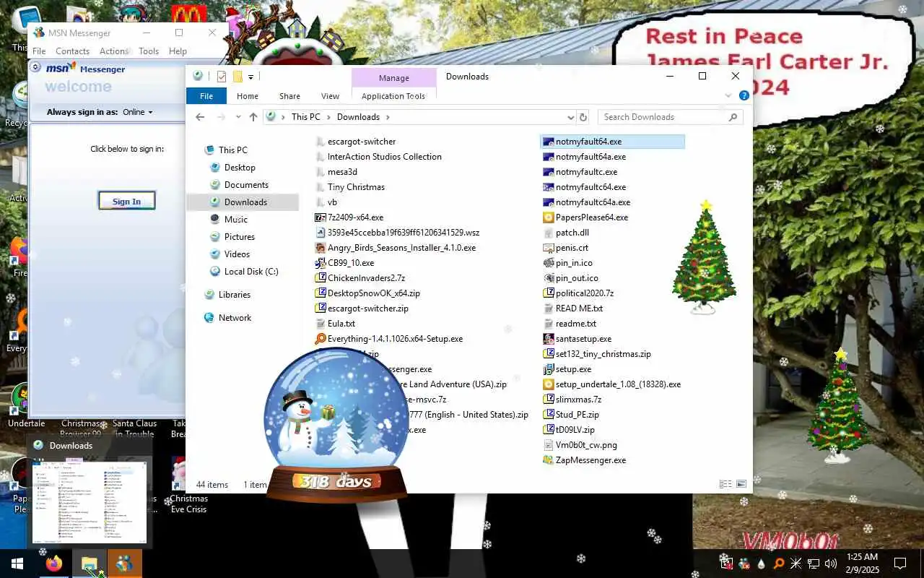Select the Tiny Christmas folder
Screen dimensions: 924x578
(x=350, y=187)
